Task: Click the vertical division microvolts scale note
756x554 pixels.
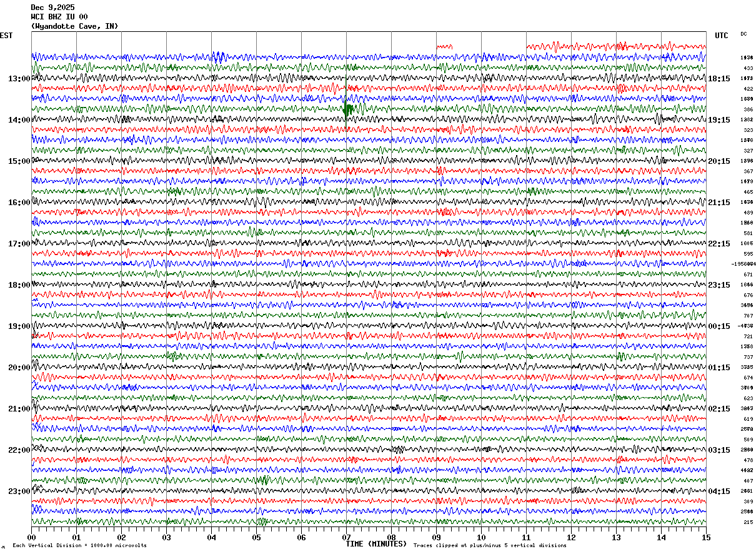Action: 80,545
